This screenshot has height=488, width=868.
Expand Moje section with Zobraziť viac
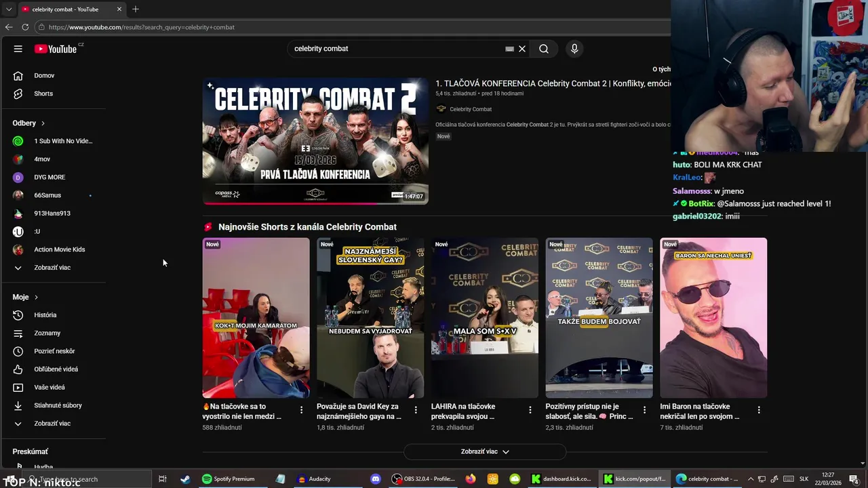(x=53, y=424)
